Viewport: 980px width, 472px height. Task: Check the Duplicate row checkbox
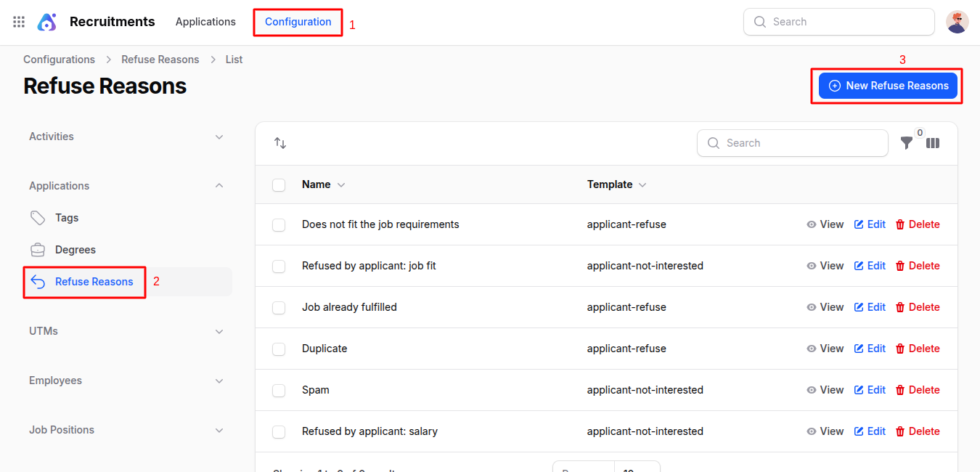click(x=279, y=349)
